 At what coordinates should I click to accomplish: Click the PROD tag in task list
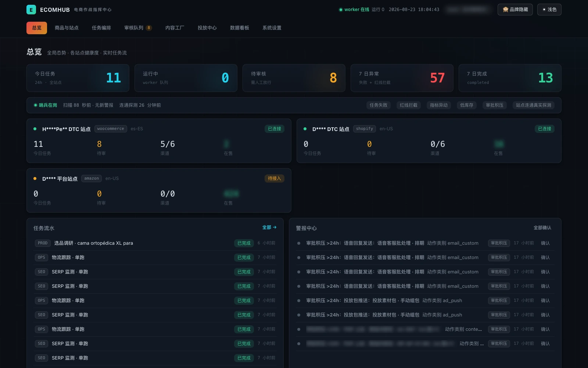click(43, 243)
